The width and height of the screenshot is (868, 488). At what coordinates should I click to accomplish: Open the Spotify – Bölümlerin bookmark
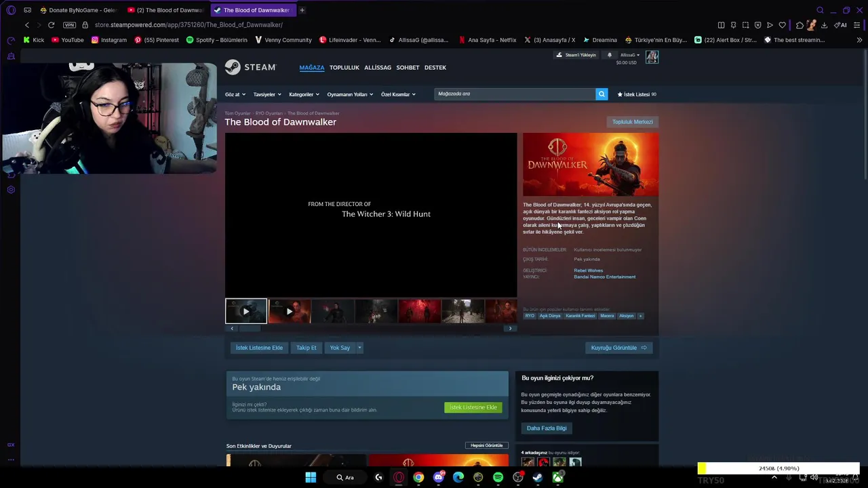217,40
